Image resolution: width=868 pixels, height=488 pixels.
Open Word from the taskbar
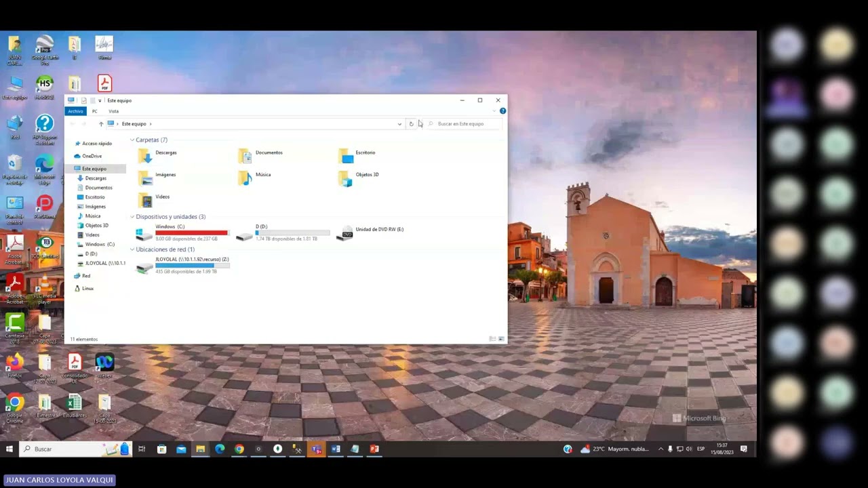(336, 449)
